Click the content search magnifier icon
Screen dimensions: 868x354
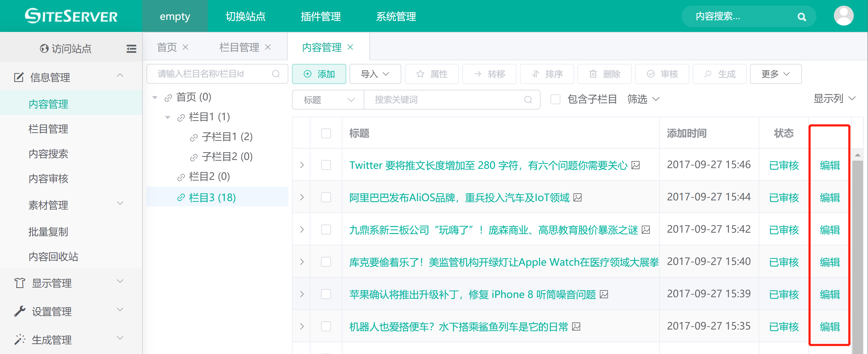pos(802,16)
